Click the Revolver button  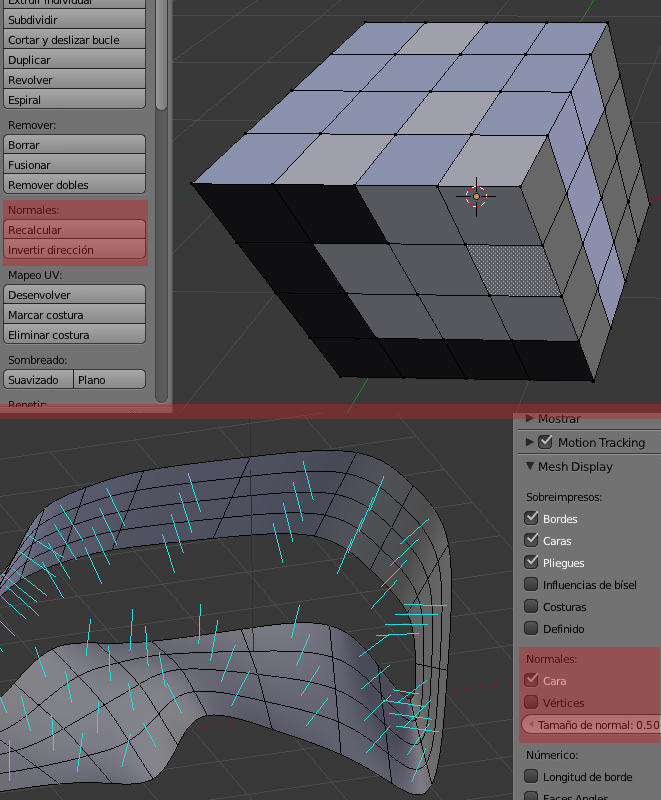pos(74,80)
